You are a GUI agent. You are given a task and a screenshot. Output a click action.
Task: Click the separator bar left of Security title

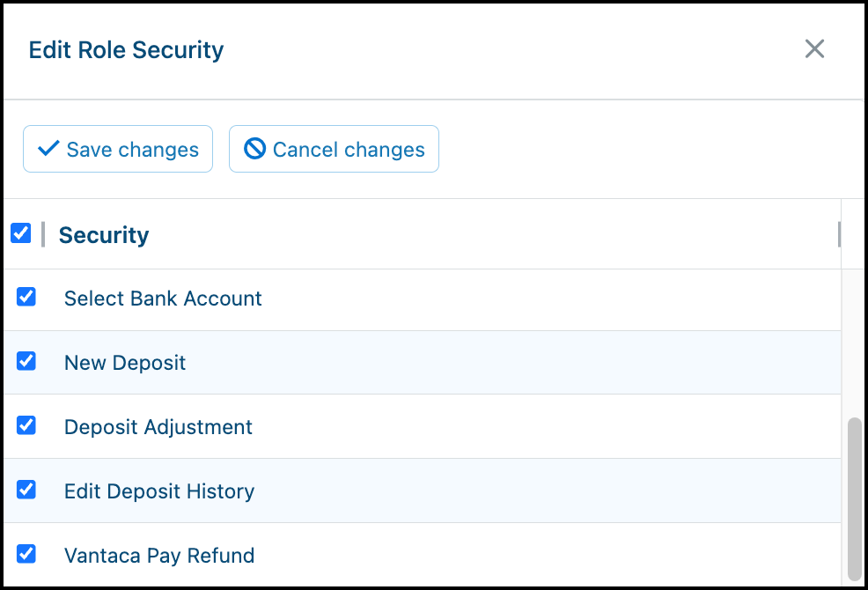(x=43, y=234)
